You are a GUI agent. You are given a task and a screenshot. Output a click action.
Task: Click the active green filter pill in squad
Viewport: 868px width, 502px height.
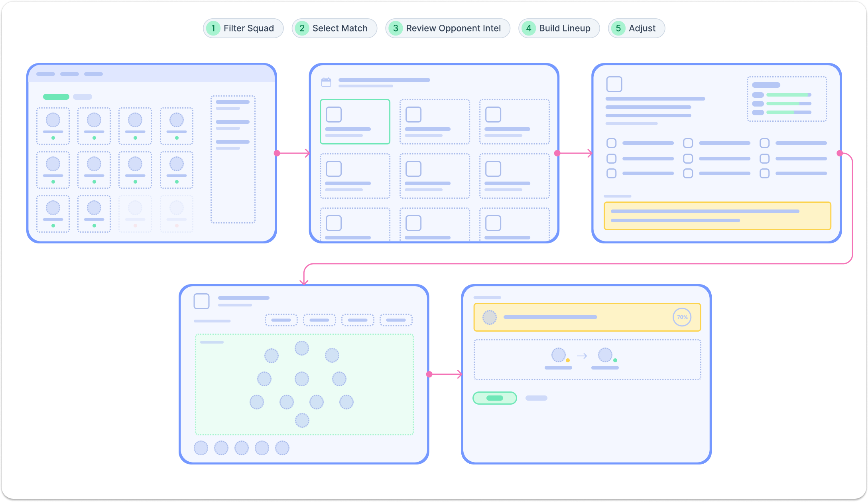click(56, 97)
